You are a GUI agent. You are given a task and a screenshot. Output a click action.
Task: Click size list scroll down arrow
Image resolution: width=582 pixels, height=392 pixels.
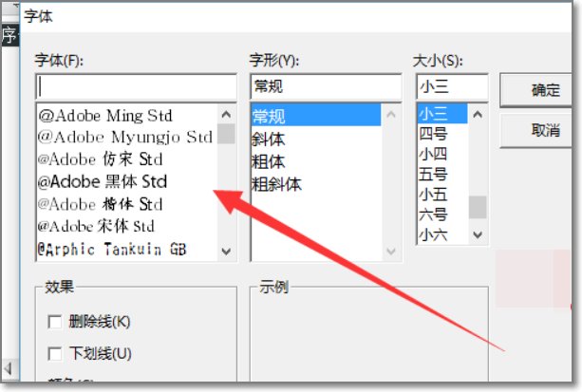[478, 234]
